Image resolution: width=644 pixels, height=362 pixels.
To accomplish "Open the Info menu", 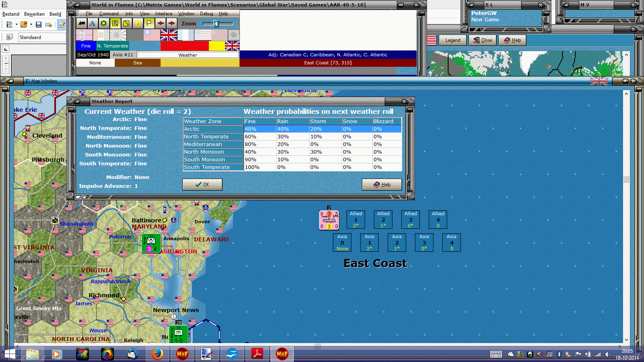I will point(129,14).
